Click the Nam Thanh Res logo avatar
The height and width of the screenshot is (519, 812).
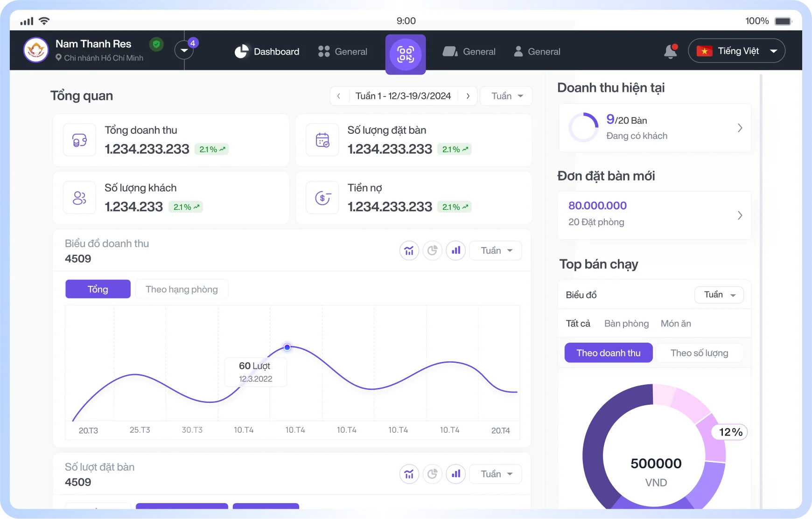36,50
